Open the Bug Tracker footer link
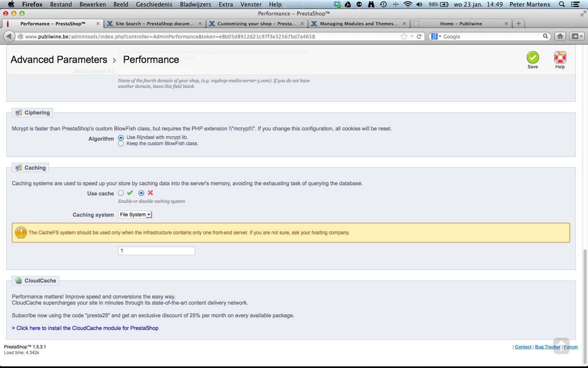The height and width of the screenshot is (368, 588). pyautogui.click(x=548, y=347)
